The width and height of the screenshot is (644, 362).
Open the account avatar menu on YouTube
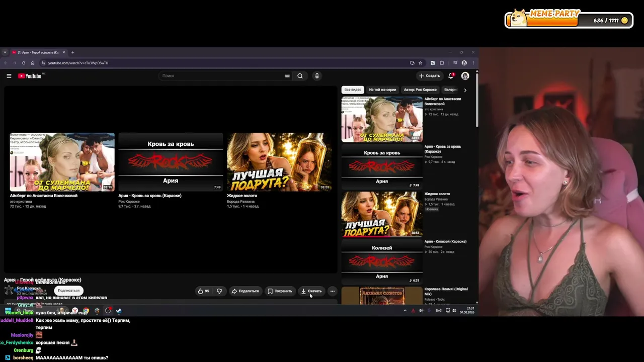[465, 76]
